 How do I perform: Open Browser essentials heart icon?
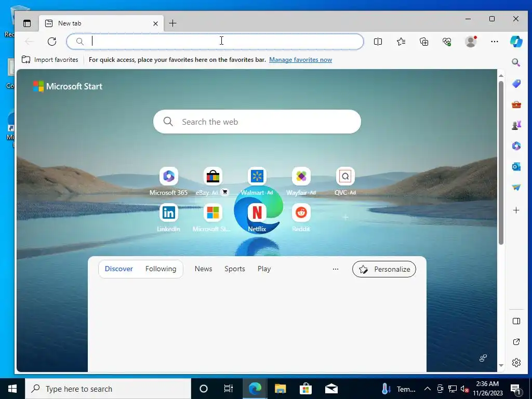pyautogui.click(x=447, y=42)
